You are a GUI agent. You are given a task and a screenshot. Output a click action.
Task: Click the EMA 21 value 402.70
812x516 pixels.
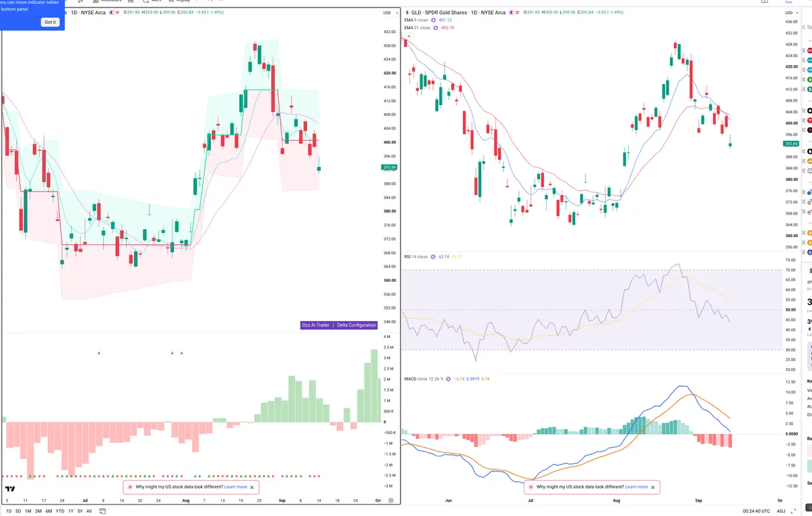(447, 28)
